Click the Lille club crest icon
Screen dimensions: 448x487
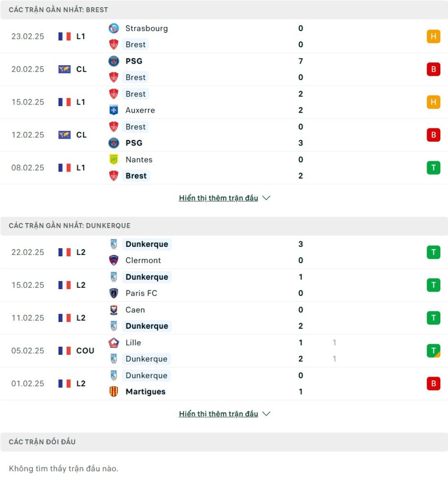[114, 342]
